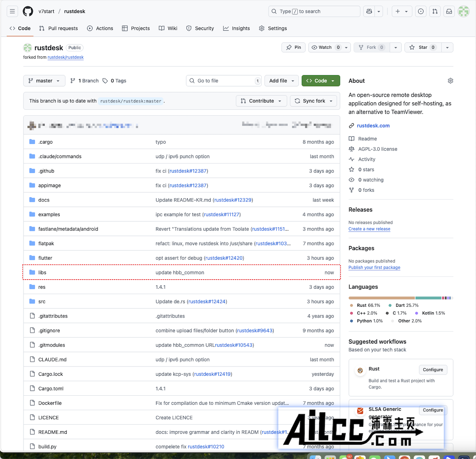This screenshot has width=476, height=459.
Task: Open the v7start owner link
Action: tap(47, 11)
